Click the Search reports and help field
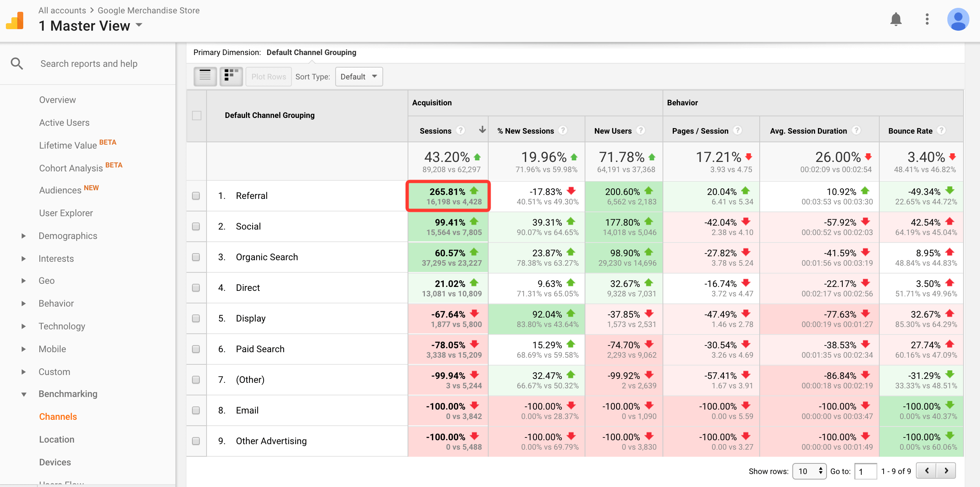The width and height of the screenshot is (980, 487). [x=89, y=64]
